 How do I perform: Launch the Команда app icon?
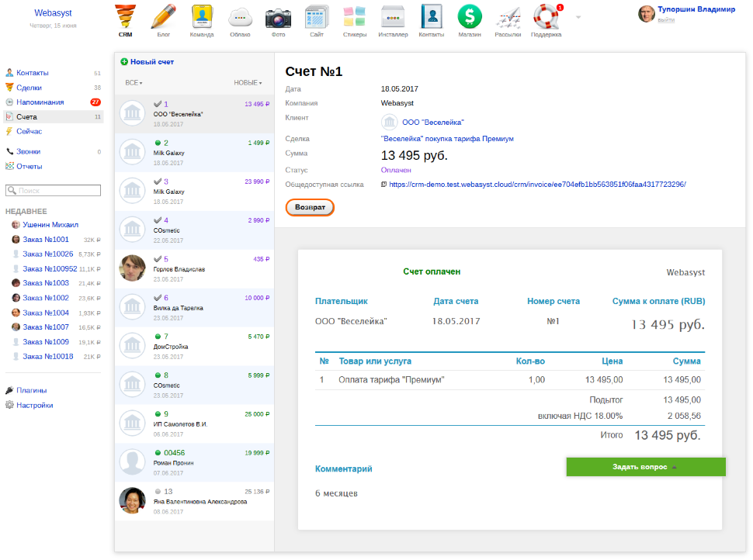click(x=202, y=21)
